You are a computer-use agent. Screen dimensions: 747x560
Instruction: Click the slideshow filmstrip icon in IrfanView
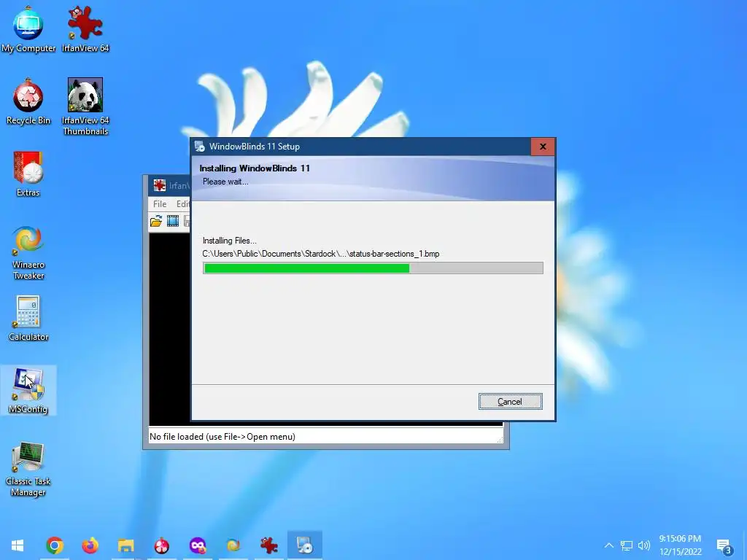coord(173,222)
